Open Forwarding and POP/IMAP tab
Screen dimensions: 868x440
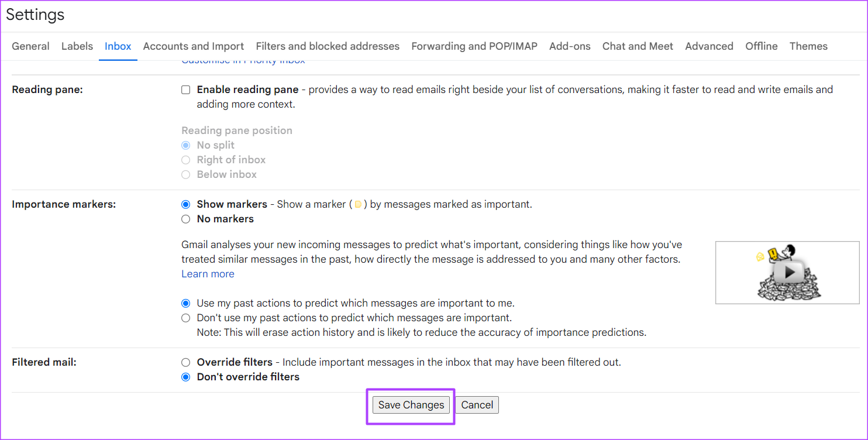click(x=474, y=46)
